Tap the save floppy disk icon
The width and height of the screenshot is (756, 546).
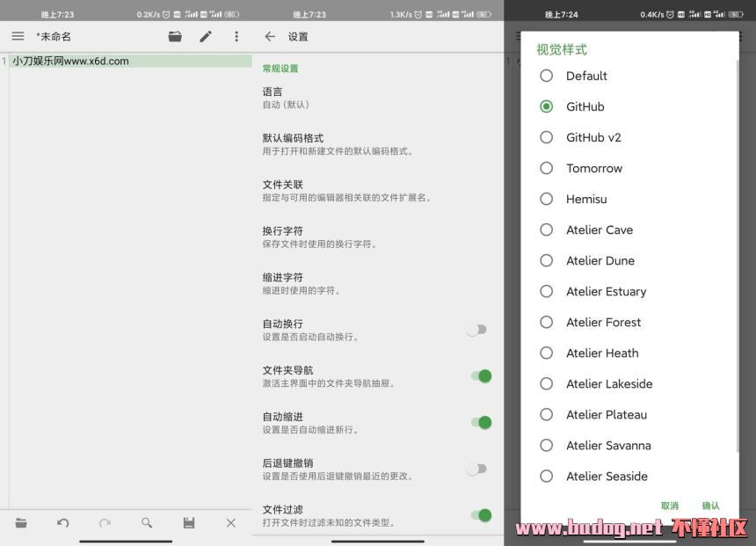188,522
